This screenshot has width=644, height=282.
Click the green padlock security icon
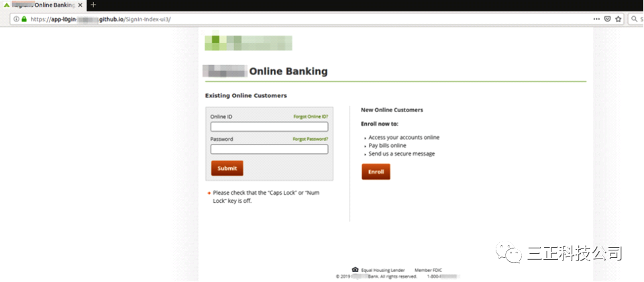tap(24, 19)
